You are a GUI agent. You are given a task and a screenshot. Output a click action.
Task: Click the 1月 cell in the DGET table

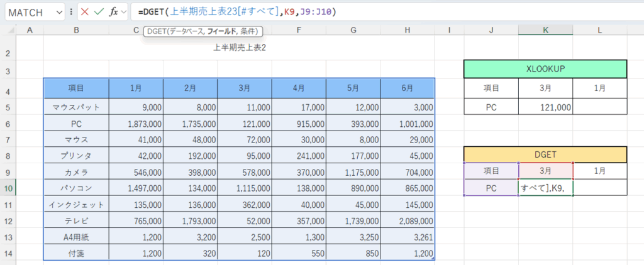[600, 171]
